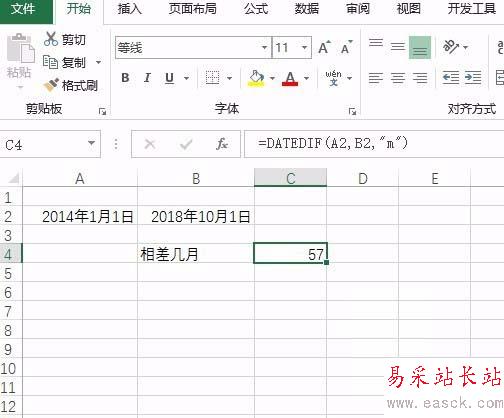This screenshot has width=504, height=418.
Task: Align text to middle vertically
Action: point(398,48)
